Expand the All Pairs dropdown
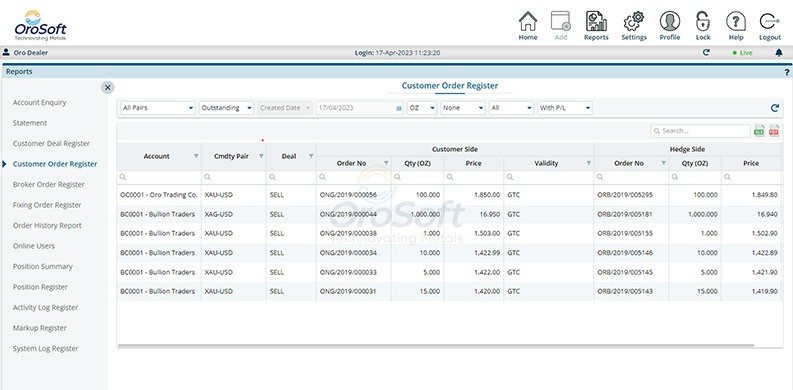Viewport: 793px width, 390px height. pos(158,108)
